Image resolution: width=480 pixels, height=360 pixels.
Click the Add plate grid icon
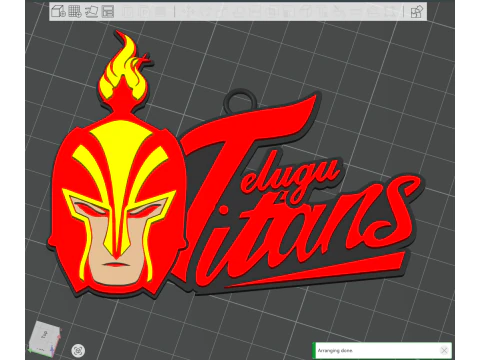click(75, 11)
